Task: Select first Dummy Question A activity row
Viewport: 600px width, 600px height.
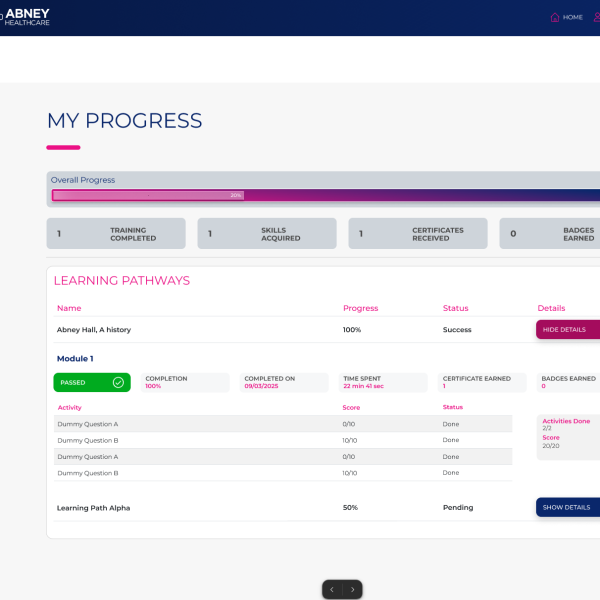Action: [88, 424]
